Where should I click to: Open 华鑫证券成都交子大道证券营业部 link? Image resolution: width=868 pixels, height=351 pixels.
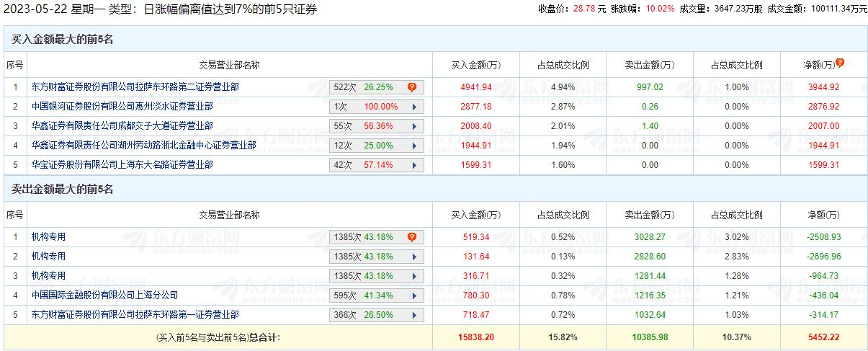click(x=122, y=126)
